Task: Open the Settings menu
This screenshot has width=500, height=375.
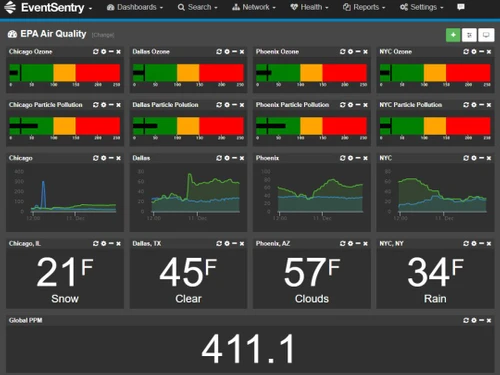Action: [422, 7]
